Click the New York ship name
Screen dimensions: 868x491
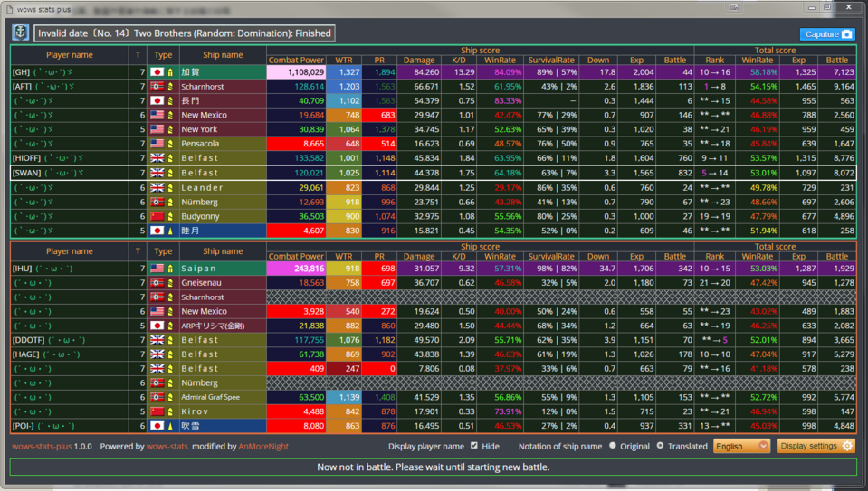pos(199,129)
